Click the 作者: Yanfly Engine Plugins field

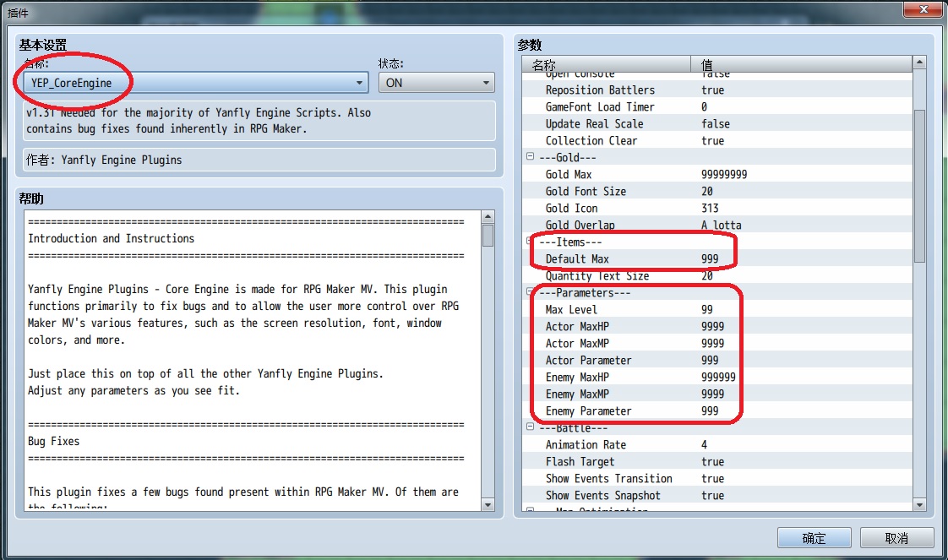259,160
